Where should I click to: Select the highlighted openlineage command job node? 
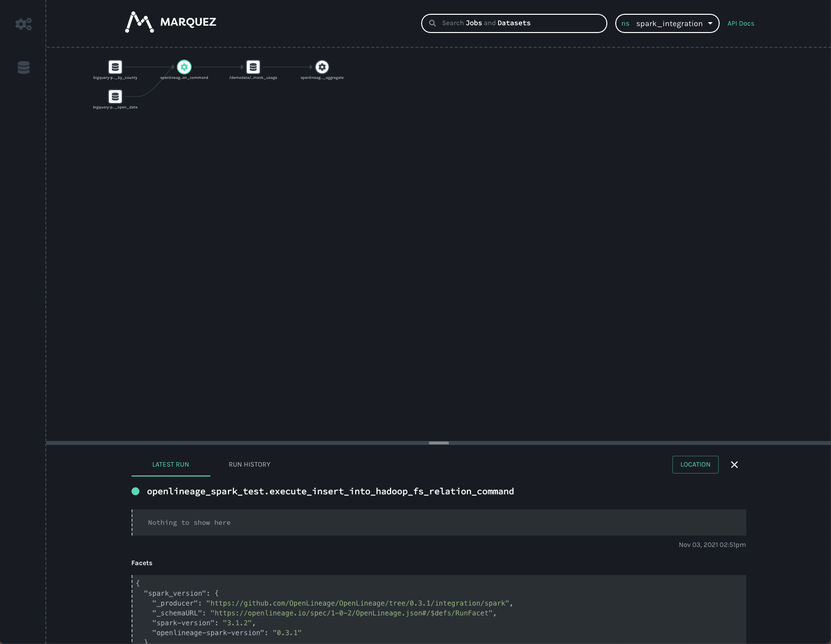(184, 67)
